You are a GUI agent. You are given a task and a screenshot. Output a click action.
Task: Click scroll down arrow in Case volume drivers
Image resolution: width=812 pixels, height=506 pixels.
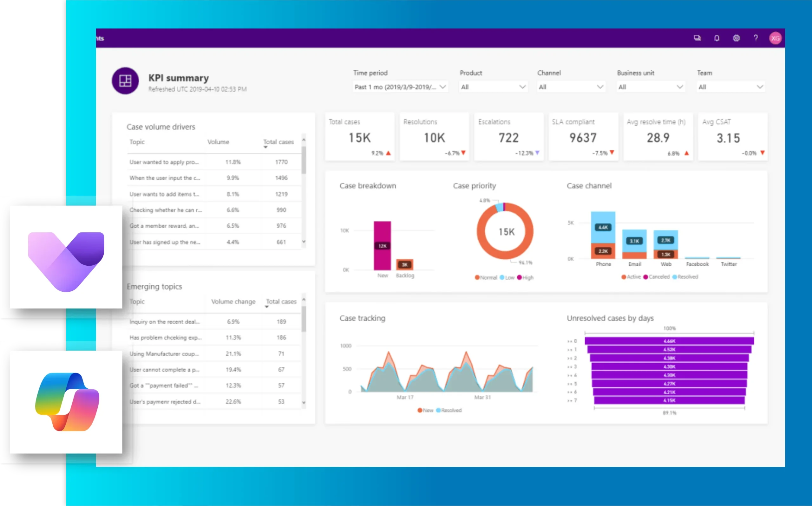coord(304,241)
